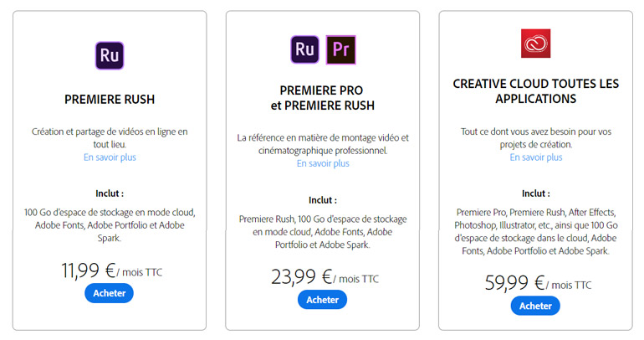644x340 pixels.
Task: Select the 'PREMIERE RUSH' single-app heading
Action: [110, 100]
